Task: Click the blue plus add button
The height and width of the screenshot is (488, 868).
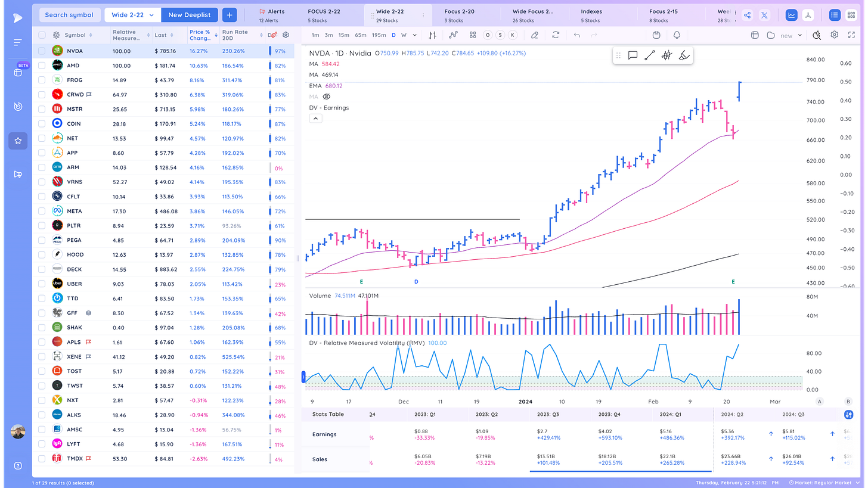Action: [229, 15]
